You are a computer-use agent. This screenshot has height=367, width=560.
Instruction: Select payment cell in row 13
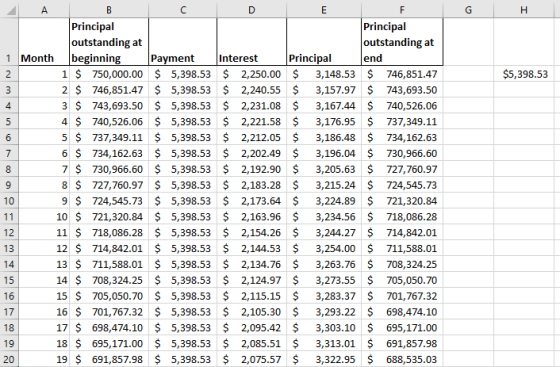(182, 248)
